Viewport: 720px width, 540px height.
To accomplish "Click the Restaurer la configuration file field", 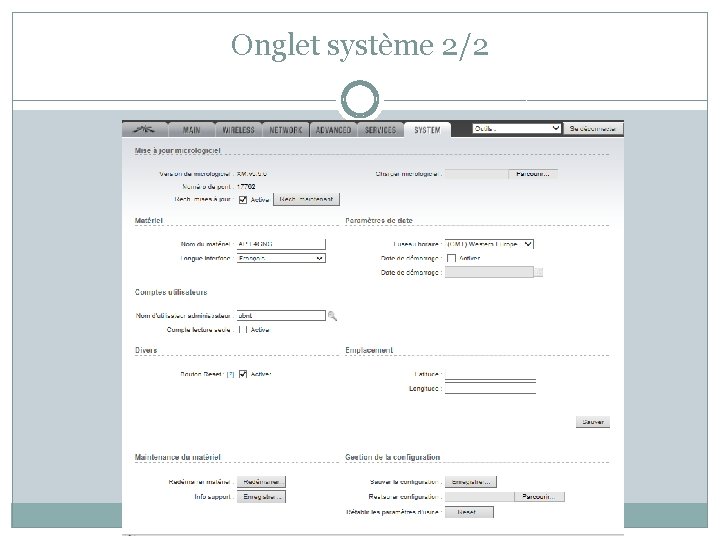I will [x=479, y=497].
